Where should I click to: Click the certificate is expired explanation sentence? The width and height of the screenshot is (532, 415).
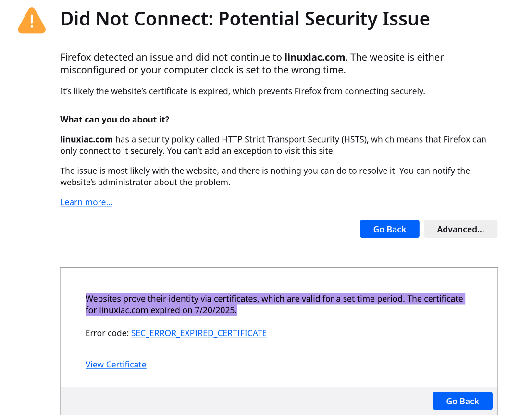point(243,91)
